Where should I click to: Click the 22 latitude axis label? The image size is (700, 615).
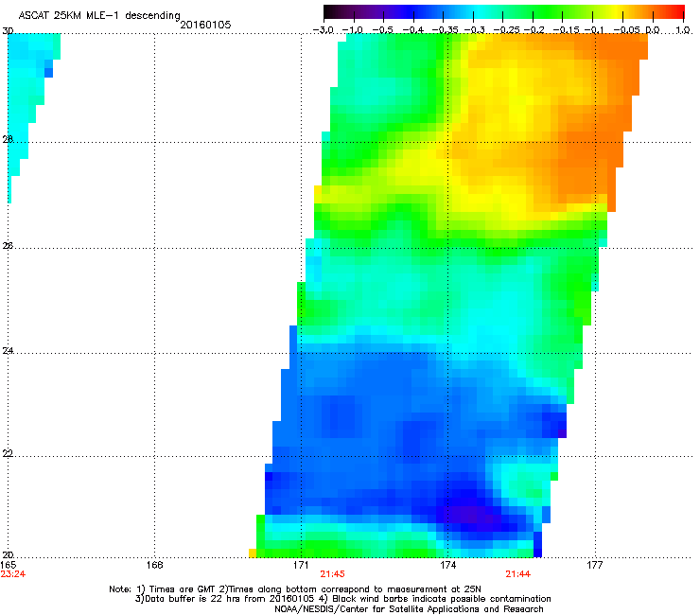pos(8,453)
